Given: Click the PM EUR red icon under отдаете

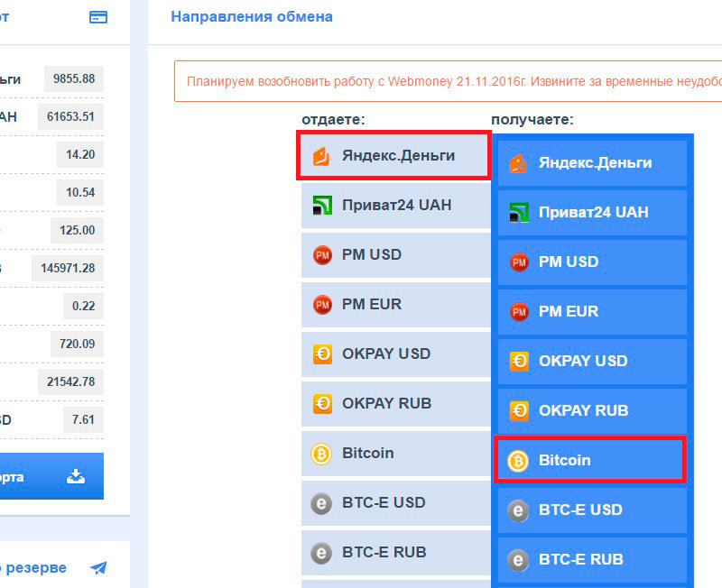Looking at the screenshot, I should pyautogui.click(x=322, y=305).
